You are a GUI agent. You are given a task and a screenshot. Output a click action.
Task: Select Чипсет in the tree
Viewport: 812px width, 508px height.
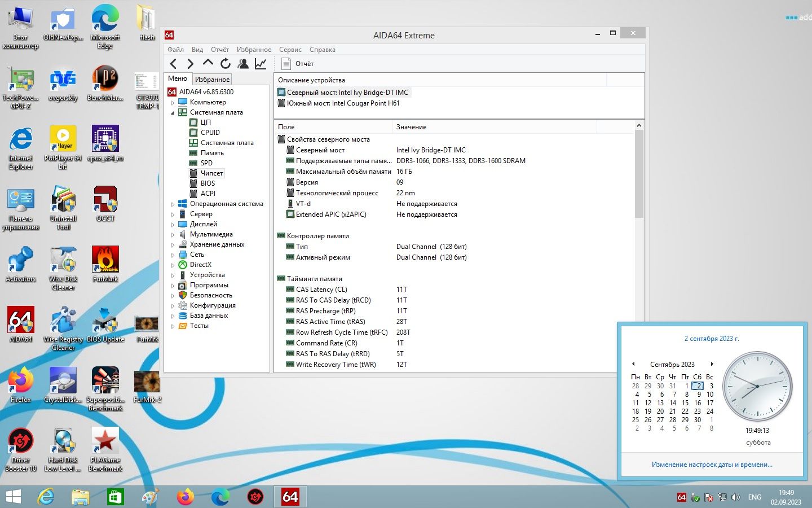pyautogui.click(x=211, y=173)
